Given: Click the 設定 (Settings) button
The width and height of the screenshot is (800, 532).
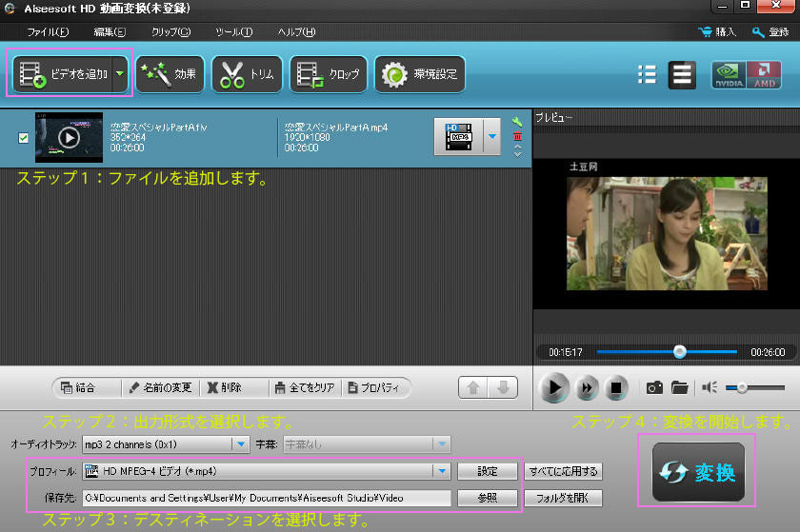Looking at the screenshot, I should click(488, 471).
